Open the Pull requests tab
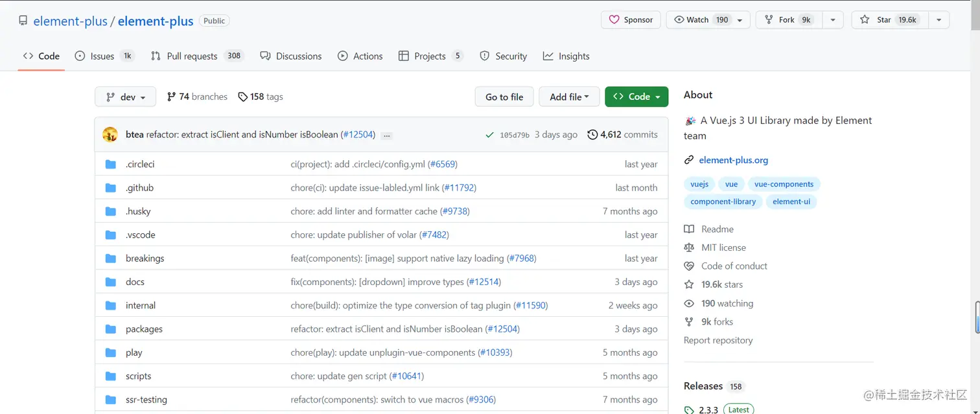 pos(197,56)
